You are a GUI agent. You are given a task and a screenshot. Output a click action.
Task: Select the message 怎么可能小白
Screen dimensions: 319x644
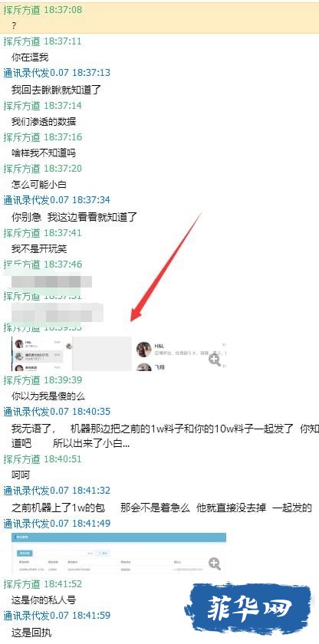click(39, 185)
